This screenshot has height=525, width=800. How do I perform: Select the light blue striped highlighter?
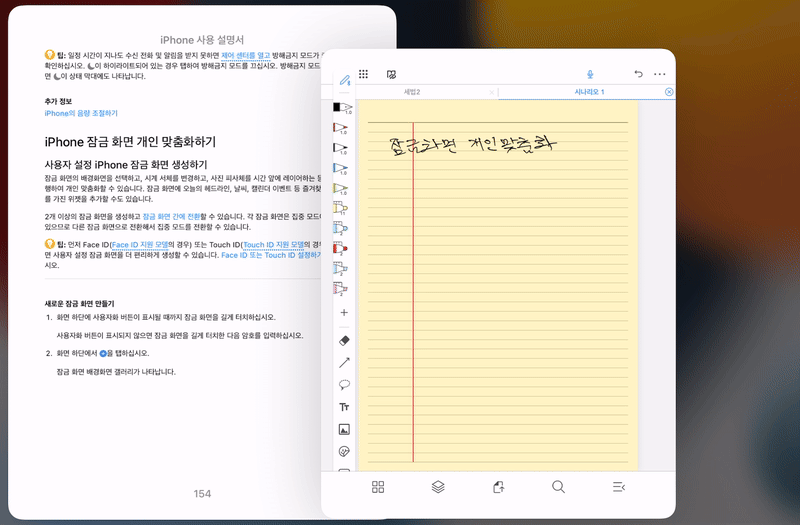pyautogui.click(x=341, y=268)
